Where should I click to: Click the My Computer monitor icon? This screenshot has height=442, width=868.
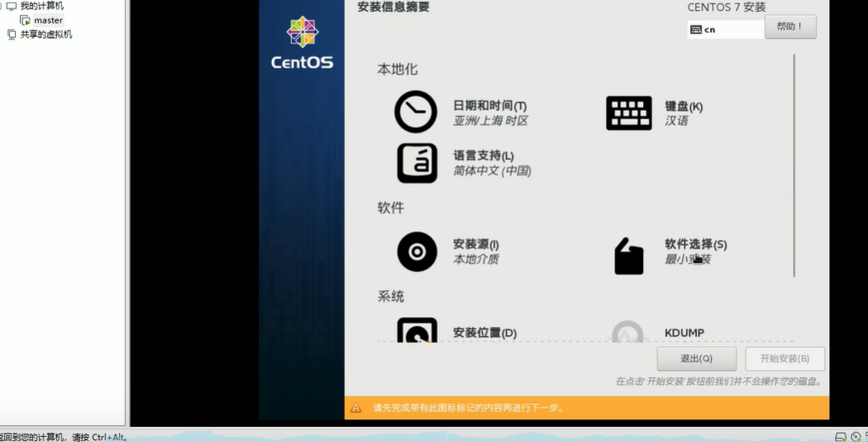tap(12, 6)
